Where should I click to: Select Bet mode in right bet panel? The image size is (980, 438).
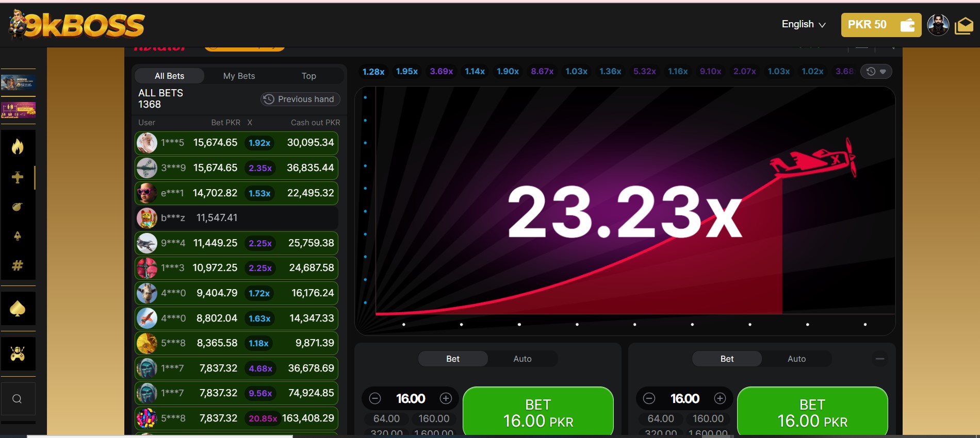pos(727,359)
